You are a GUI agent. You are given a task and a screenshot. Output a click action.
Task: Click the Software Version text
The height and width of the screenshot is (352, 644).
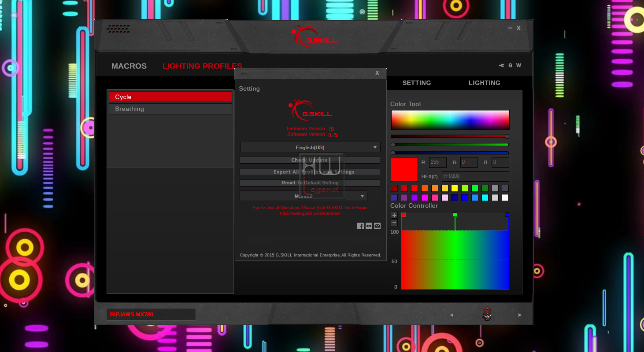coord(306,135)
